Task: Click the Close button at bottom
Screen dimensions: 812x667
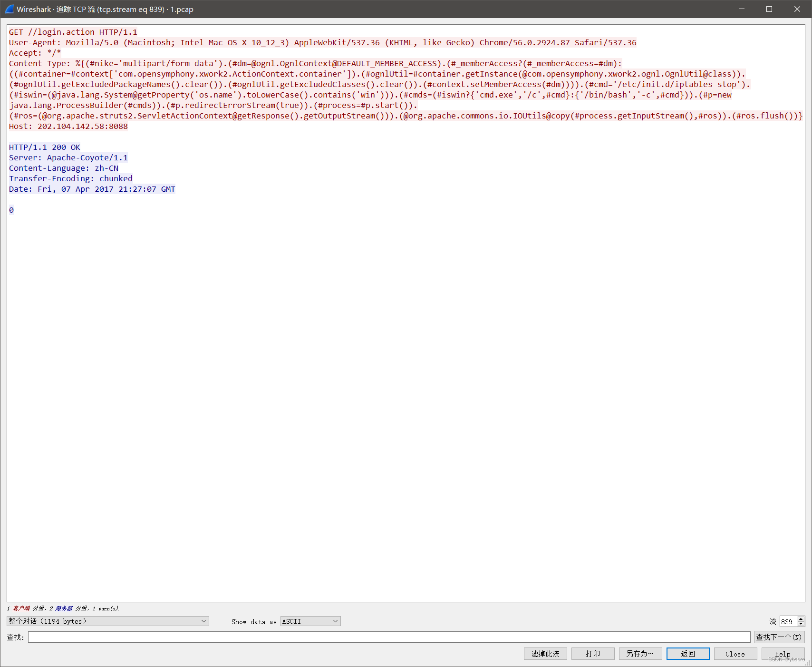Action: (735, 654)
